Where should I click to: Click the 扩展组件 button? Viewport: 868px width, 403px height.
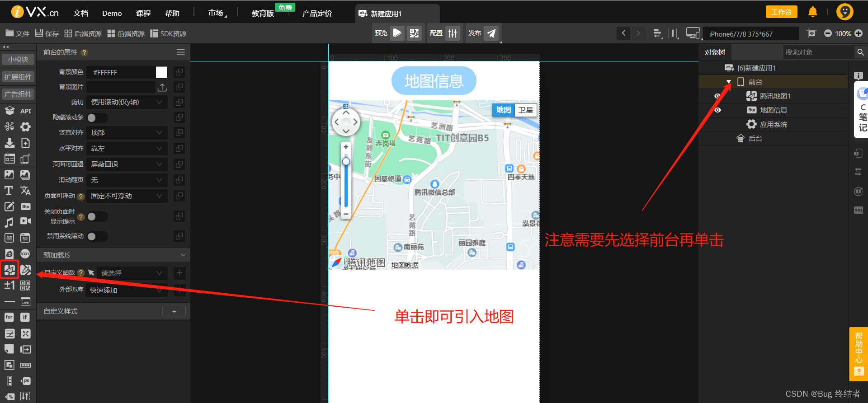(x=18, y=77)
